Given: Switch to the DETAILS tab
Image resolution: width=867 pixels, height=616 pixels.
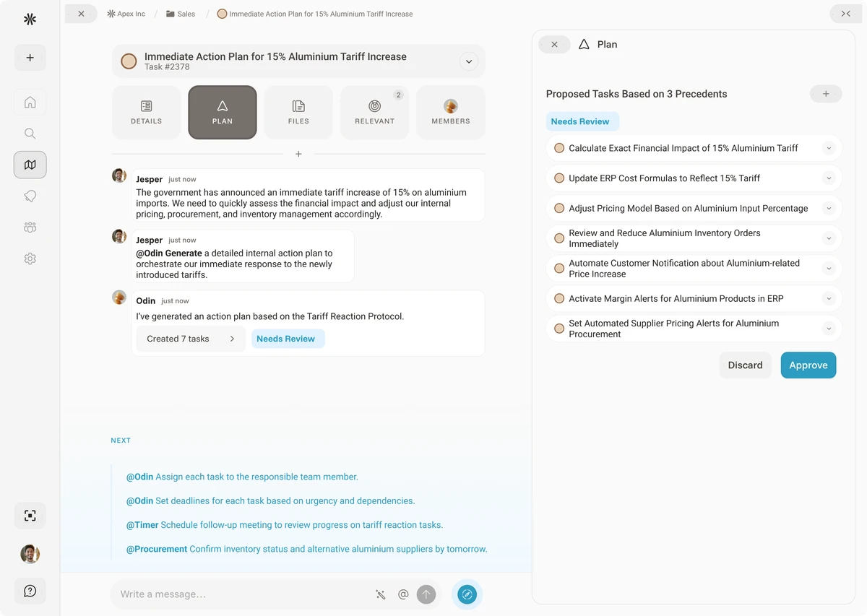Looking at the screenshot, I should [146, 112].
